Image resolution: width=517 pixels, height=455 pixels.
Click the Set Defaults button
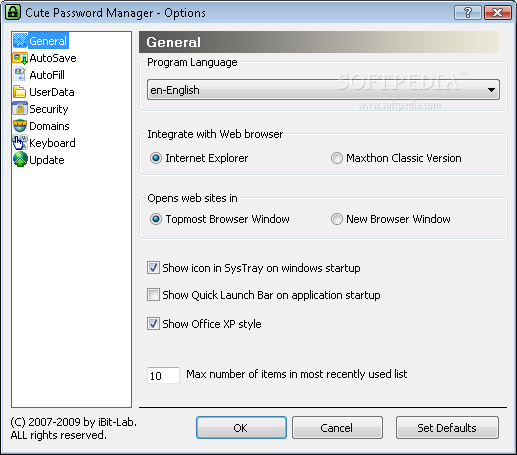pos(447,428)
